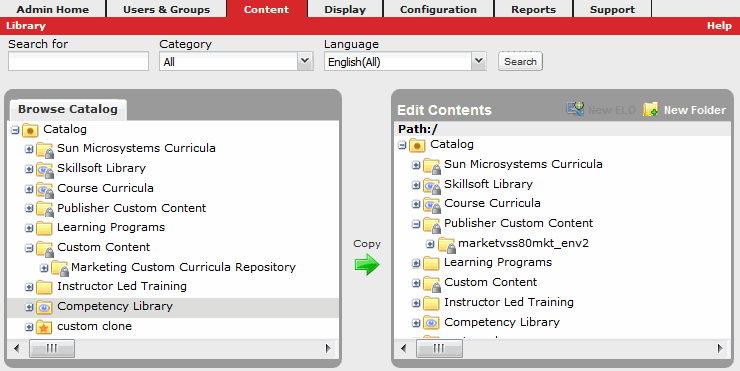Screen dimensions: 740x371
Task: Click the New Folder icon
Action: [651, 110]
